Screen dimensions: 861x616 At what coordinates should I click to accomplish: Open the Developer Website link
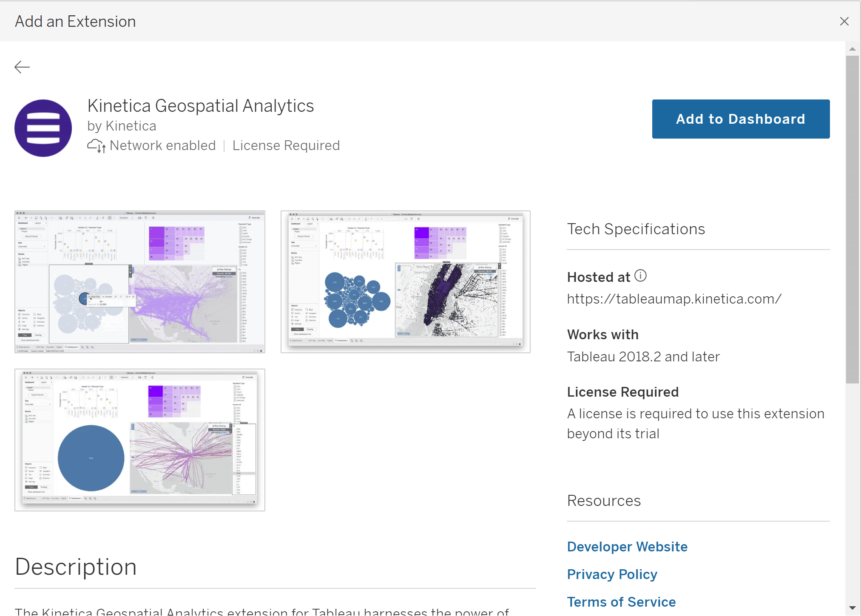click(x=627, y=546)
